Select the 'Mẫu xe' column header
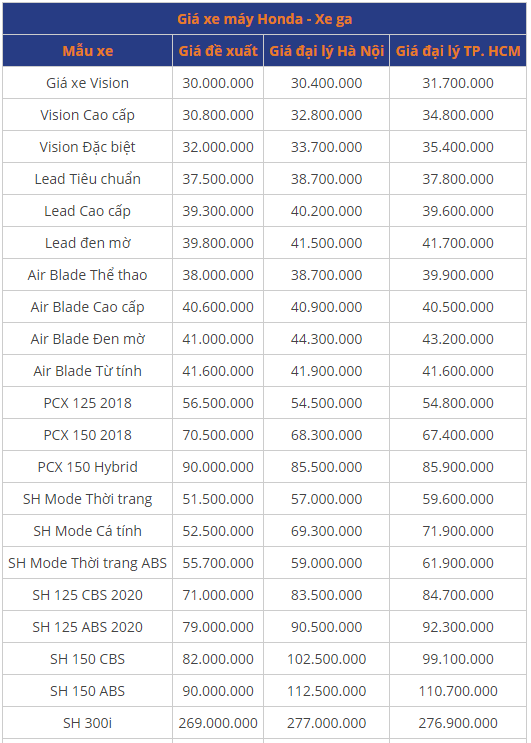531x743 pixels. coord(88,51)
